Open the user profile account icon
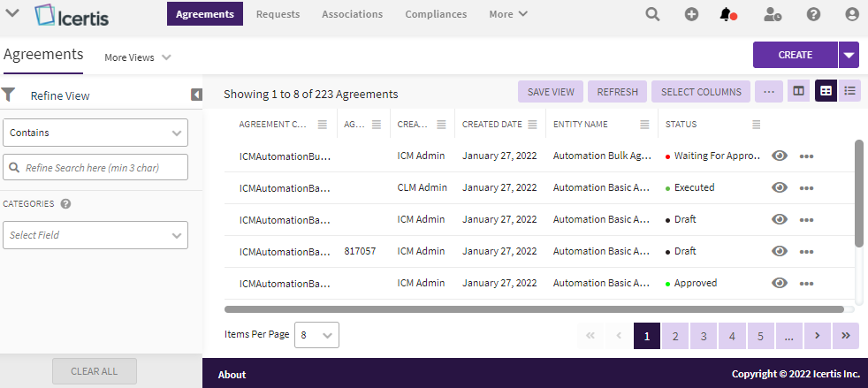The height and width of the screenshot is (388, 868). pyautogui.click(x=852, y=14)
